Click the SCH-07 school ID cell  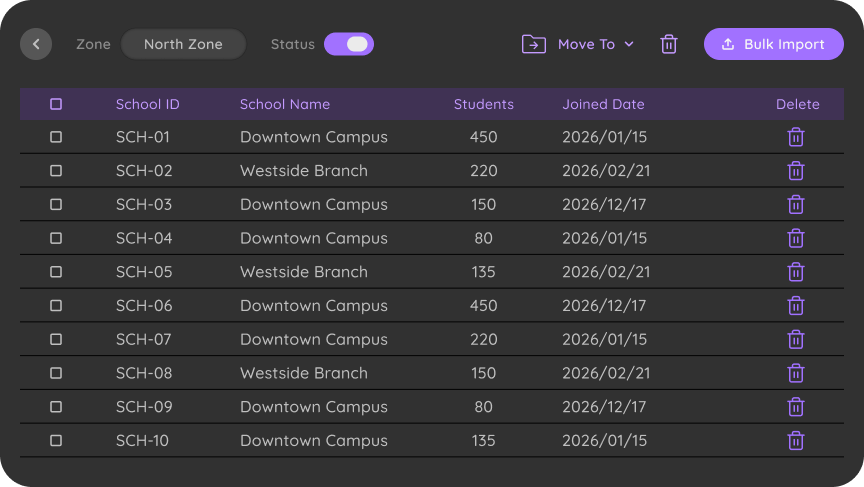pos(143,339)
